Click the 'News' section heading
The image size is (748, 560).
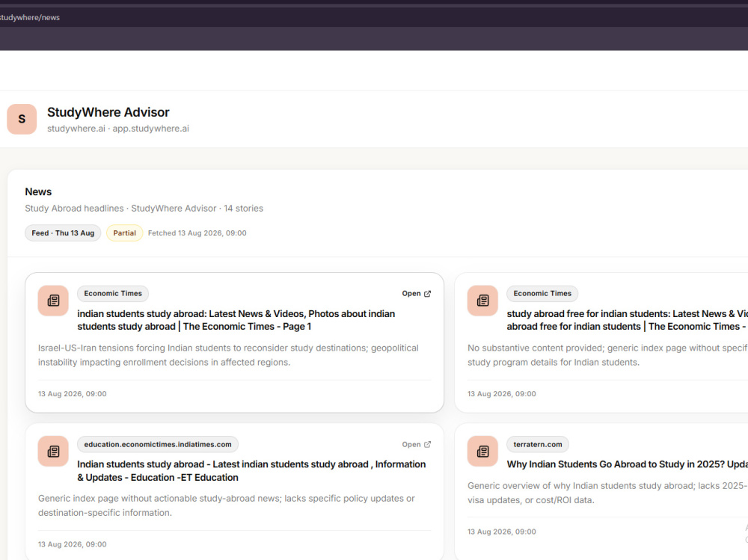tap(38, 191)
